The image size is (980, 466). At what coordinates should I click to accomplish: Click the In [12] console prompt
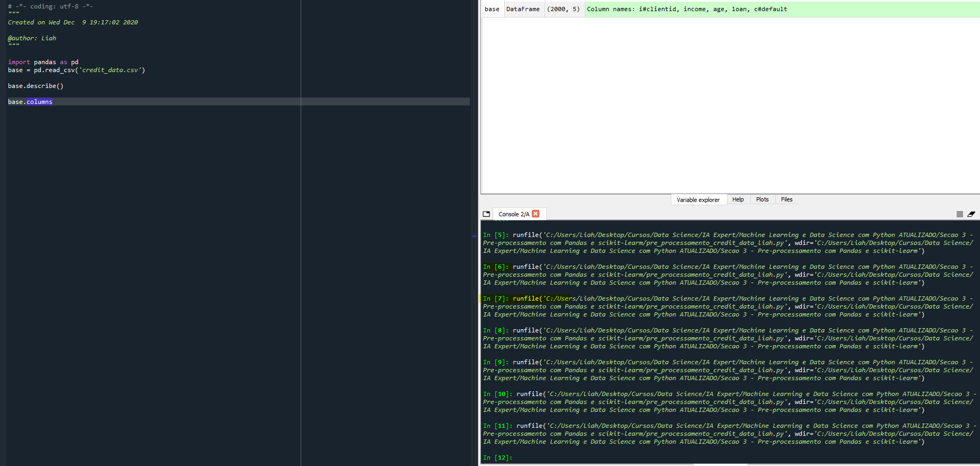coord(497,458)
